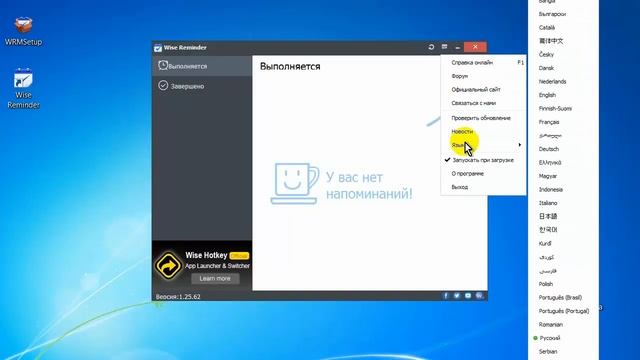Click the Wise Hotkey arrow logo

[x=168, y=266]
